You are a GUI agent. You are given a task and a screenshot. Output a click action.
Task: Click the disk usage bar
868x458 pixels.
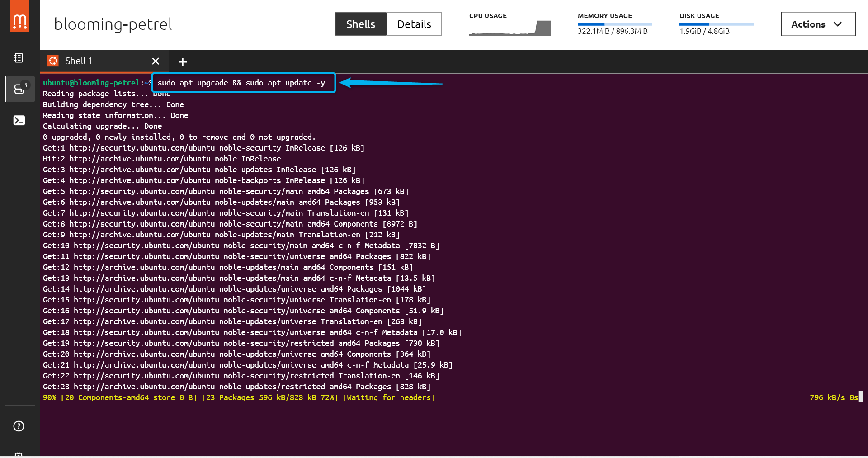717,24
